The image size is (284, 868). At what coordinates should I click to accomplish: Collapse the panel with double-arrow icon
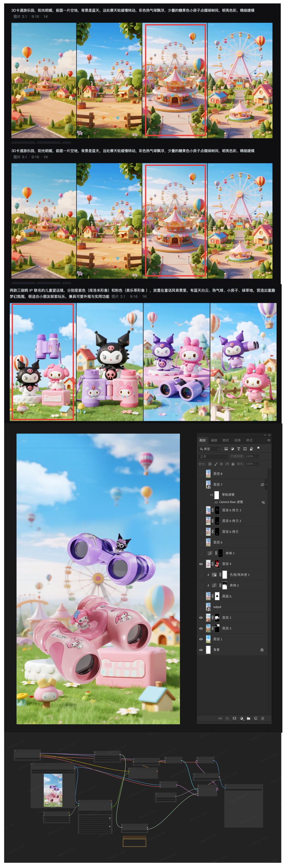point(265,435)
